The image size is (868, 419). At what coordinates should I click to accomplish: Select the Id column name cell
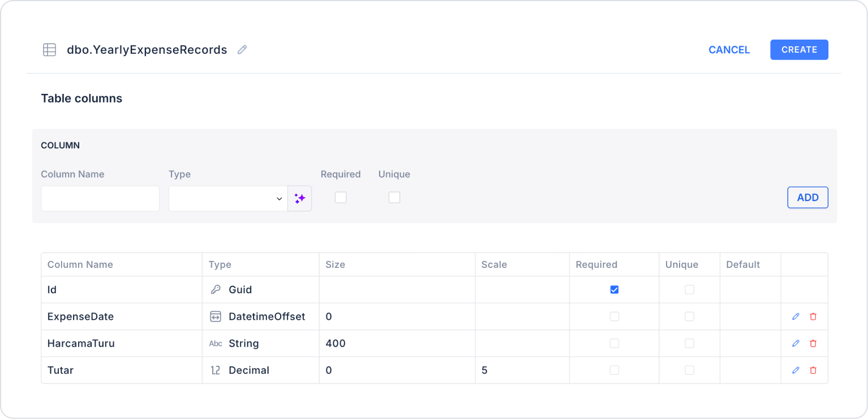(122, 289)
